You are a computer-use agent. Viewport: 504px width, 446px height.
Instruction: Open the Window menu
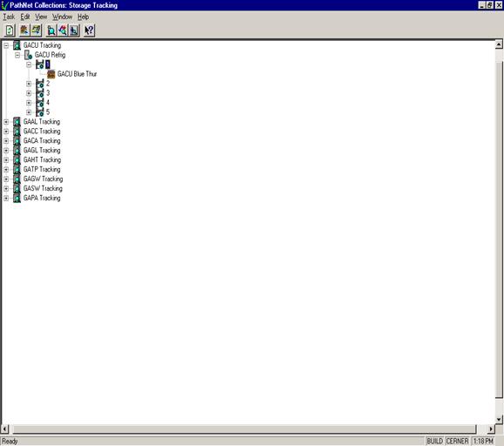point(63,17)
